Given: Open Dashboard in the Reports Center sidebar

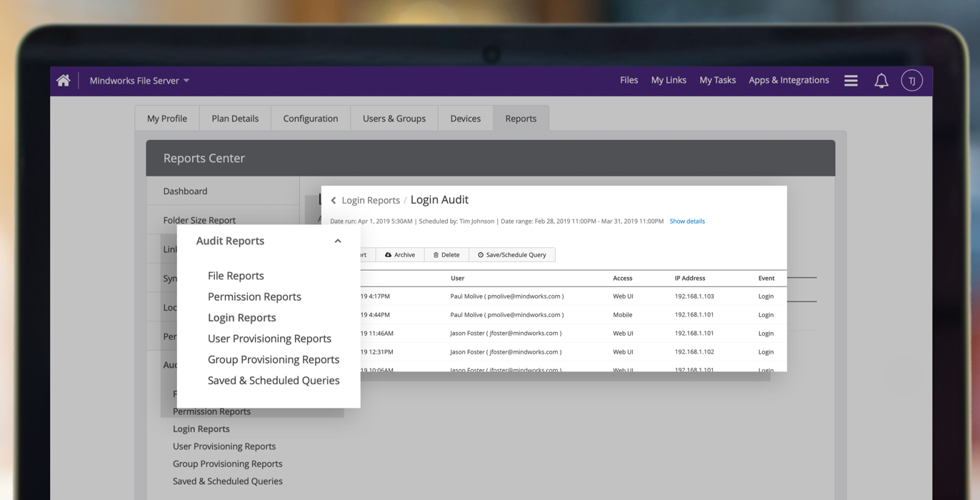Looking at the screenshot, I should [185, 191].
